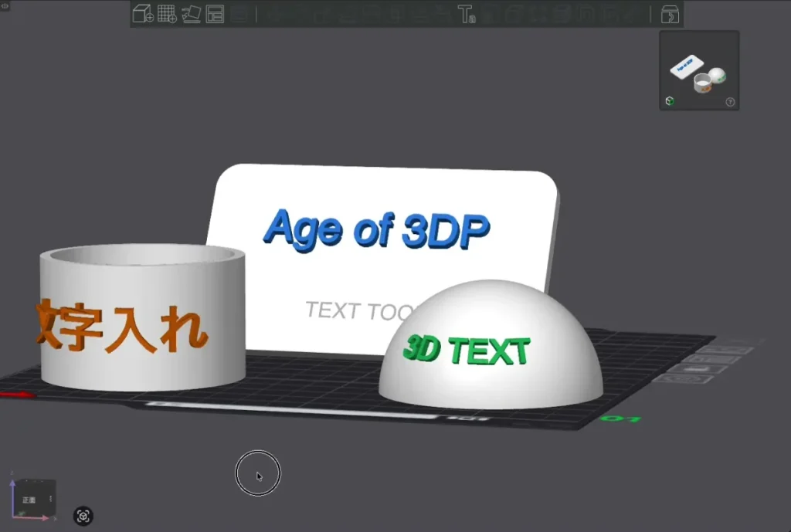Click the Add object cube icon
The height and width of the screenshot is (532, 791).
pos(143,14)
